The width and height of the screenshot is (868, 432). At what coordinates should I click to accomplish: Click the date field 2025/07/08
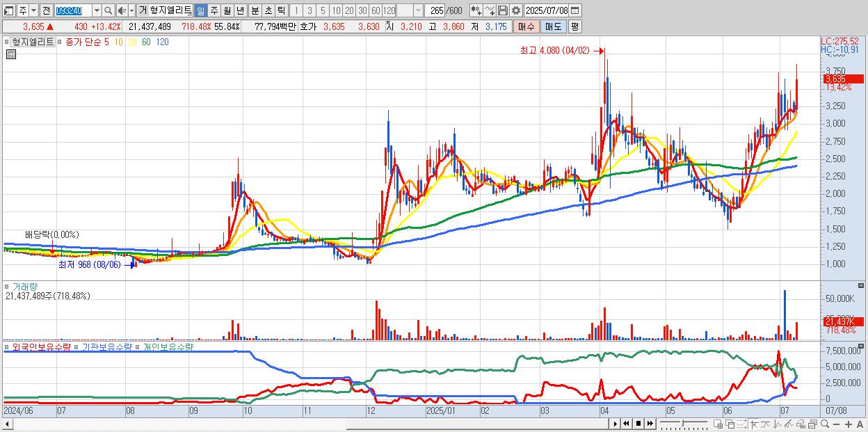[x=547, y=10]
